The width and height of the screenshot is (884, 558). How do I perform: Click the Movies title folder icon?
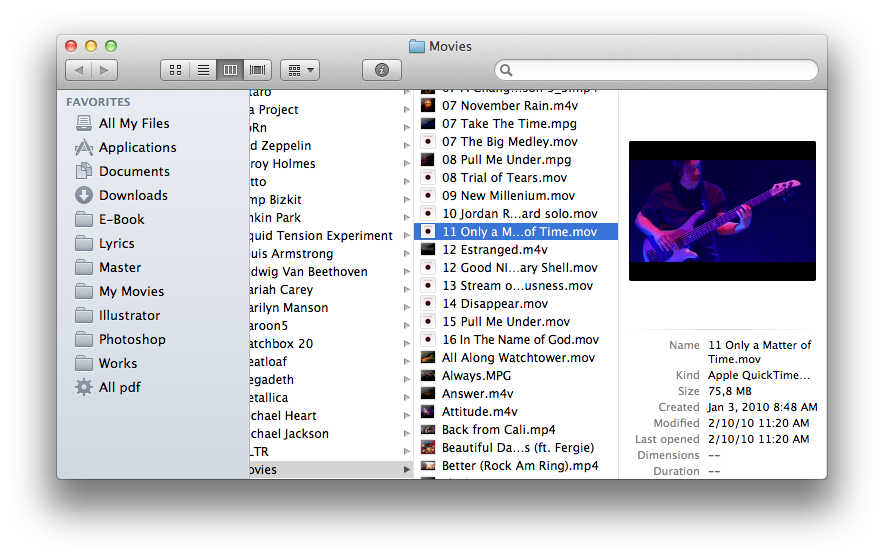417,46
